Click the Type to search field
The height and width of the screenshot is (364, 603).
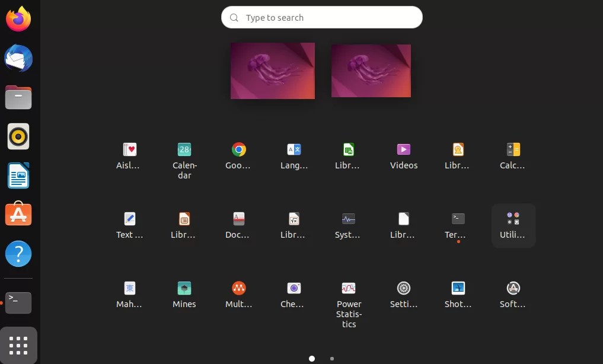click(x=322, y=17)
